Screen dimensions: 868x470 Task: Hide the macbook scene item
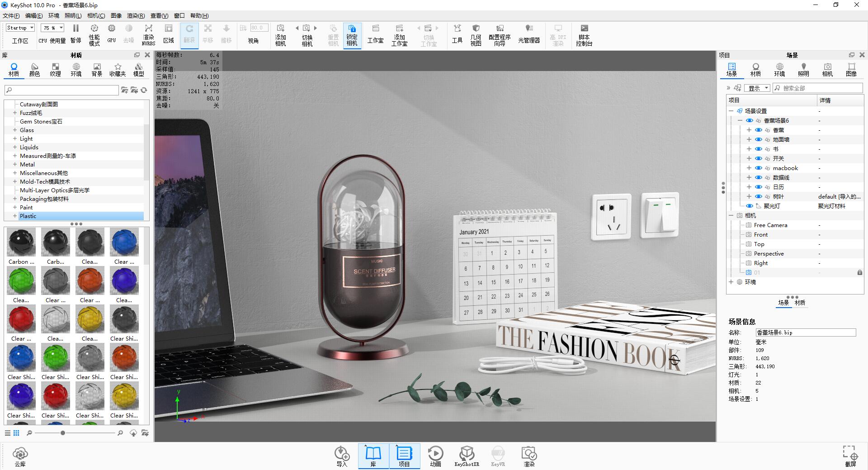pyautogui.click(x=759, y=168)
